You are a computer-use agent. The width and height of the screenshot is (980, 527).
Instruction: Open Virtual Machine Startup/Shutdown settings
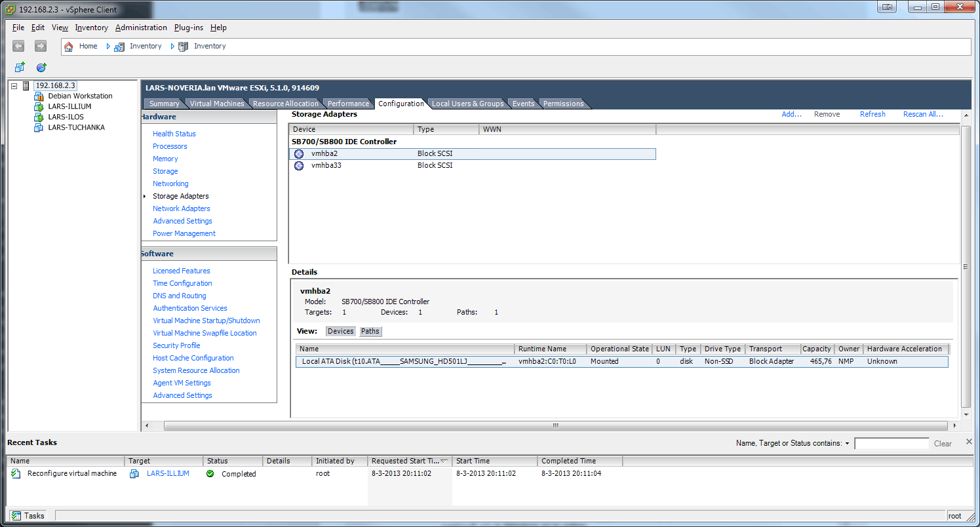coord(206,321)
